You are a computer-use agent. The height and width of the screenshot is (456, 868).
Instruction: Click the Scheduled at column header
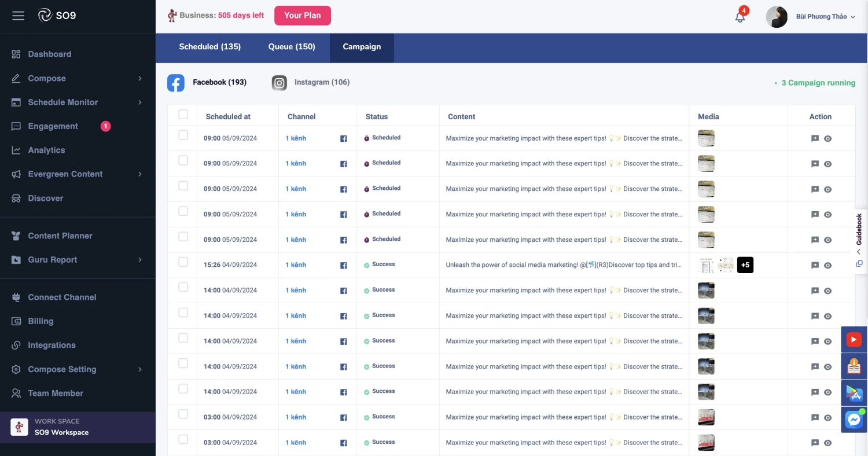228,116
